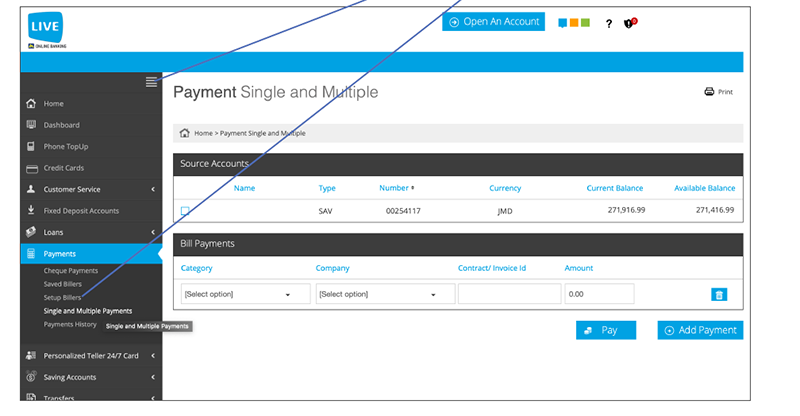800x416 pixels.
Task: Select the orange theme square
Action: (574, 22)
